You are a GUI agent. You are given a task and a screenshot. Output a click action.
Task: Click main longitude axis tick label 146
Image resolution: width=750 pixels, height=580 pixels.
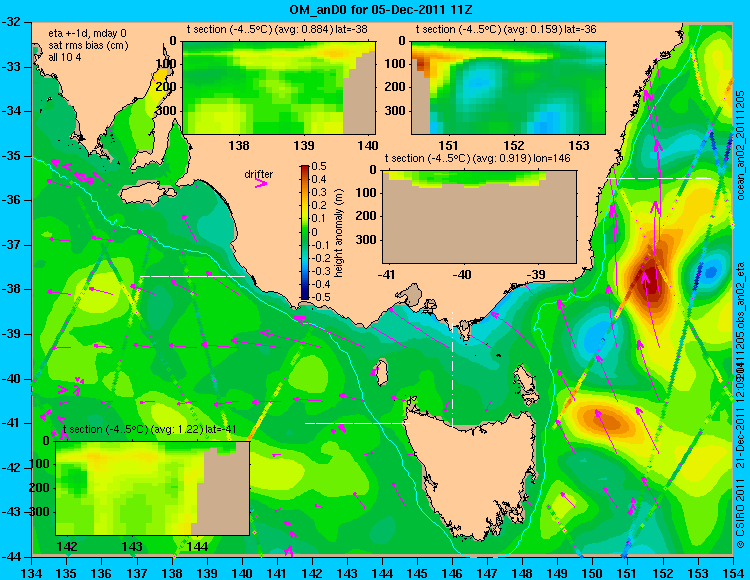(x=452, y=573)
